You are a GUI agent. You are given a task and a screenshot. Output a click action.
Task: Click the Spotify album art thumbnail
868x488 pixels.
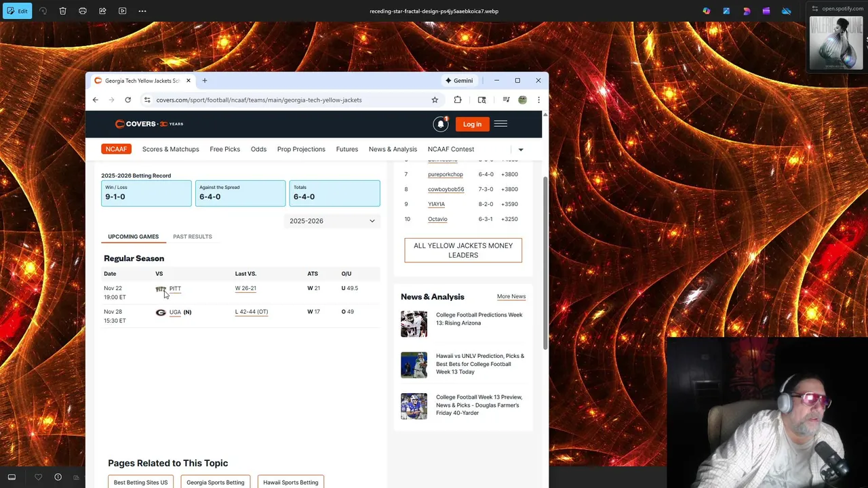(836, 43)
